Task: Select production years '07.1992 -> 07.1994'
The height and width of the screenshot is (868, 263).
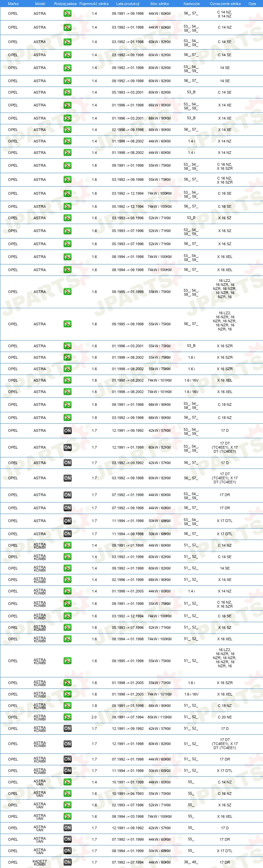Action: (128, 862)
